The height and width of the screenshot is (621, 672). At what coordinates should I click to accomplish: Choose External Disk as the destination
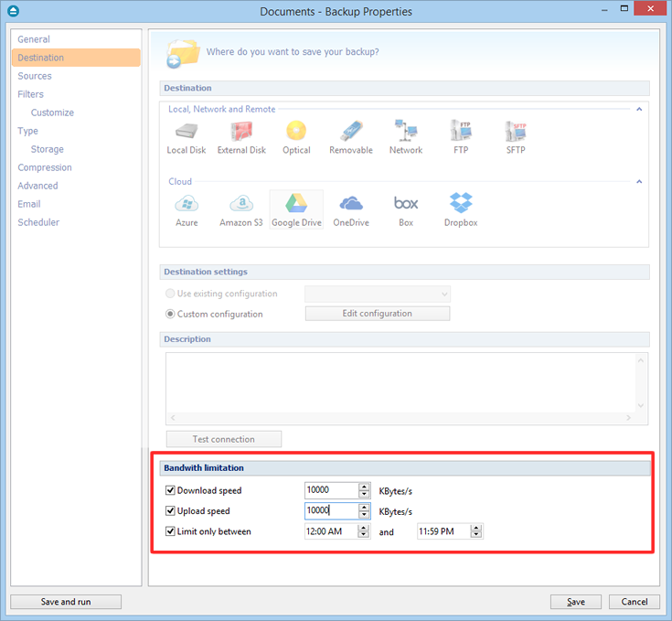(241, 137)
